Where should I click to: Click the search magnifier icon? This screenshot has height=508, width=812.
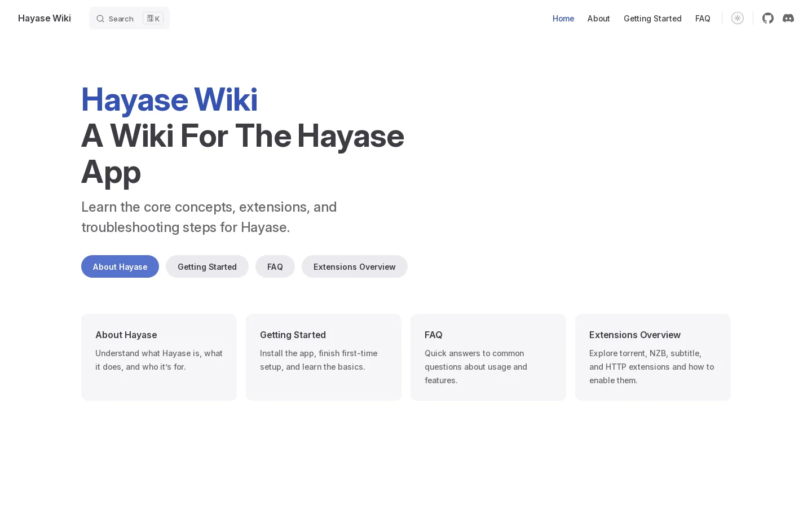(x=100, y=19)
